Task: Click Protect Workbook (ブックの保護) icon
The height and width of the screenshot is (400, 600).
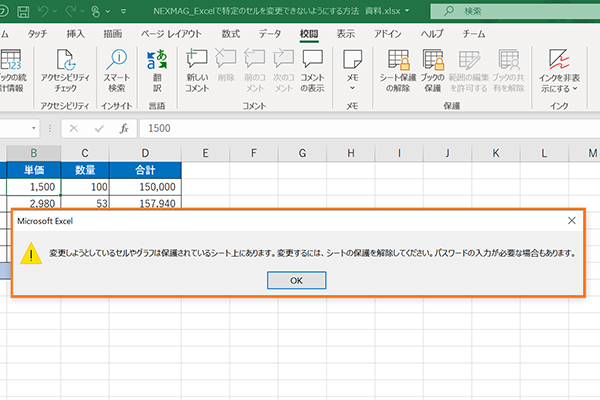Action: 434,68
